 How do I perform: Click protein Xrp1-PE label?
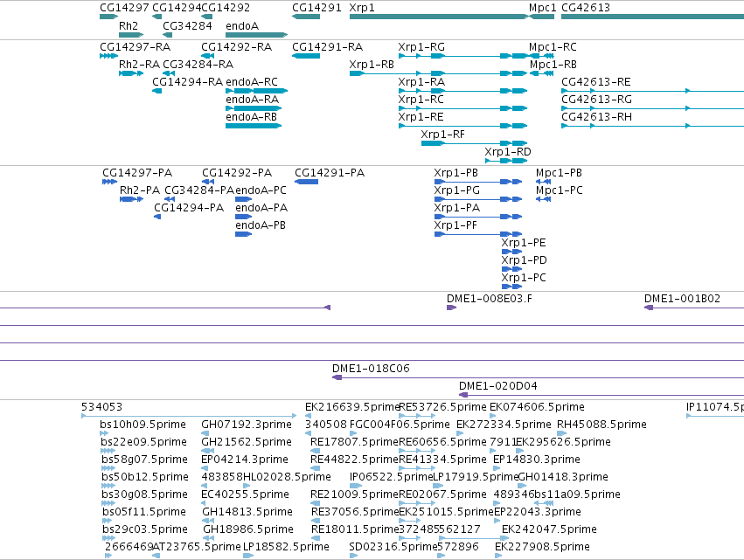point(524,243)
